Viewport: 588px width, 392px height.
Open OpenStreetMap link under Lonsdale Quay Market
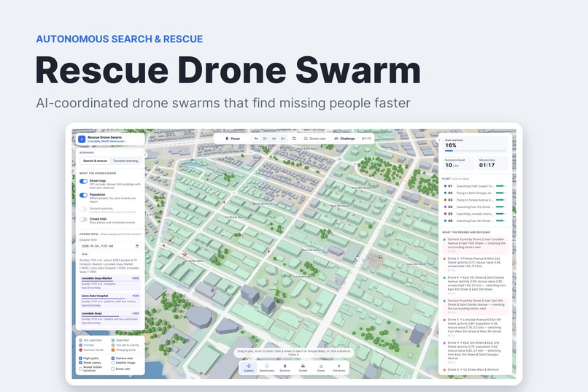[90, 288]
